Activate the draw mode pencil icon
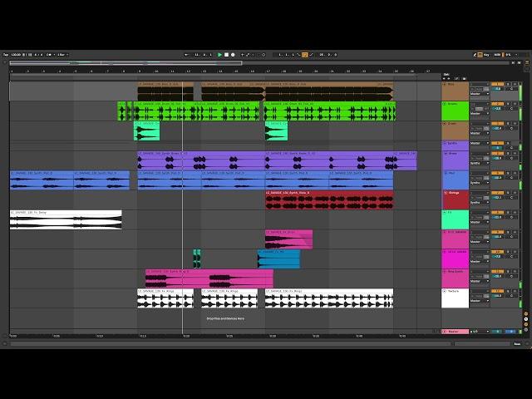 click(x=475, y=55)
